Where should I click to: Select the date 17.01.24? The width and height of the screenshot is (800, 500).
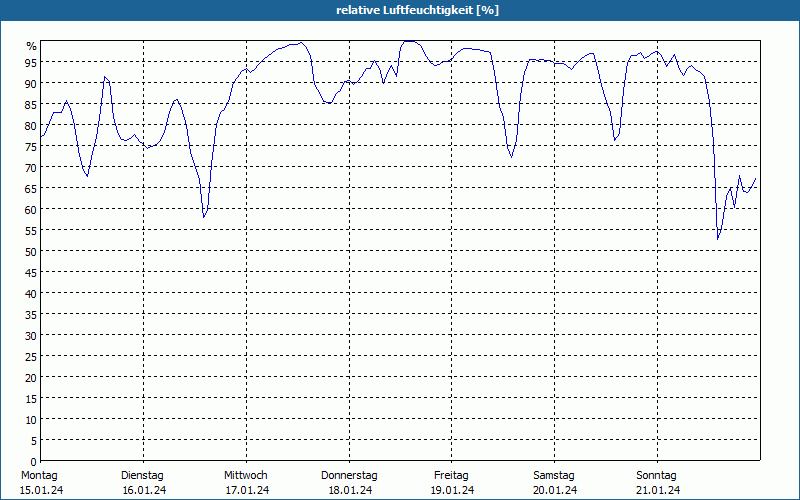[247, 490]
